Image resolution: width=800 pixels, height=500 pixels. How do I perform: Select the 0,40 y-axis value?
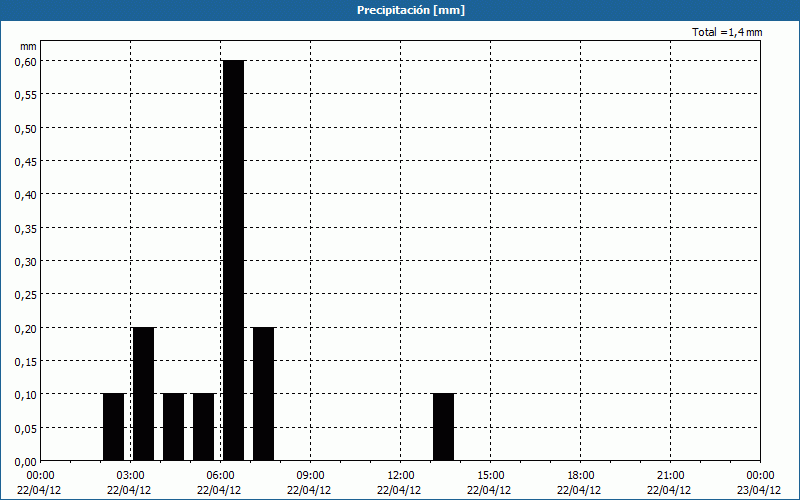click(26, 194)
